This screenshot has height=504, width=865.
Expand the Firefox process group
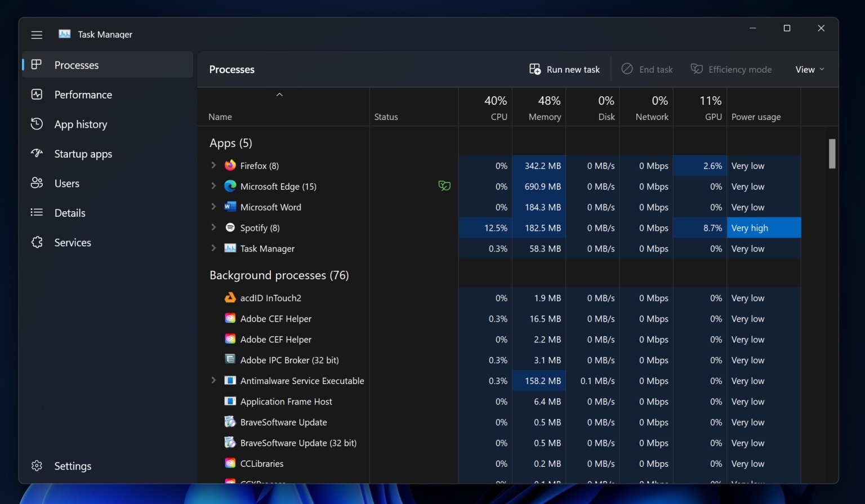click(x=213, y=165)
